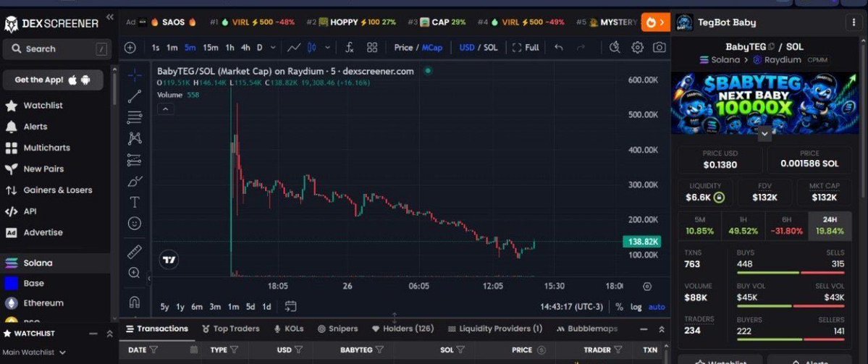Open Main Watchlist dropdown

click(34, 352)
